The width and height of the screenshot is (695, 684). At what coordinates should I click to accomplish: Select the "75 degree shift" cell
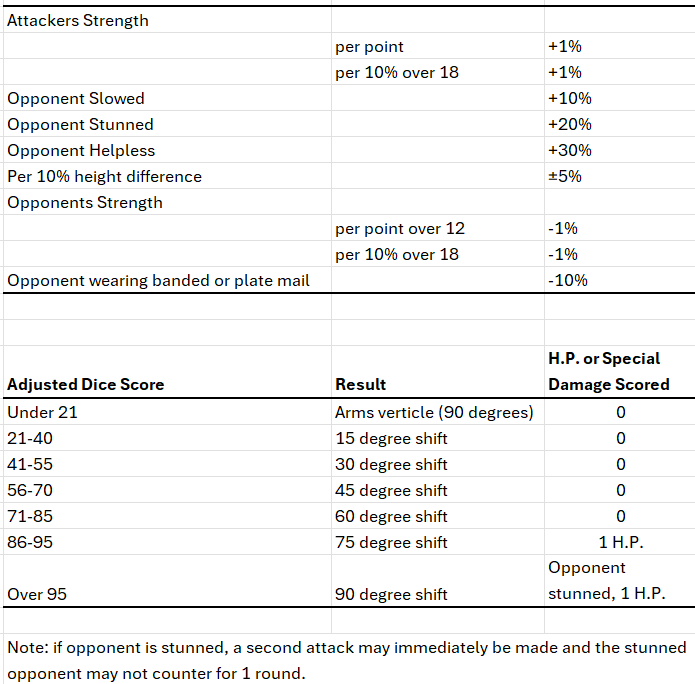pos(391,543)
